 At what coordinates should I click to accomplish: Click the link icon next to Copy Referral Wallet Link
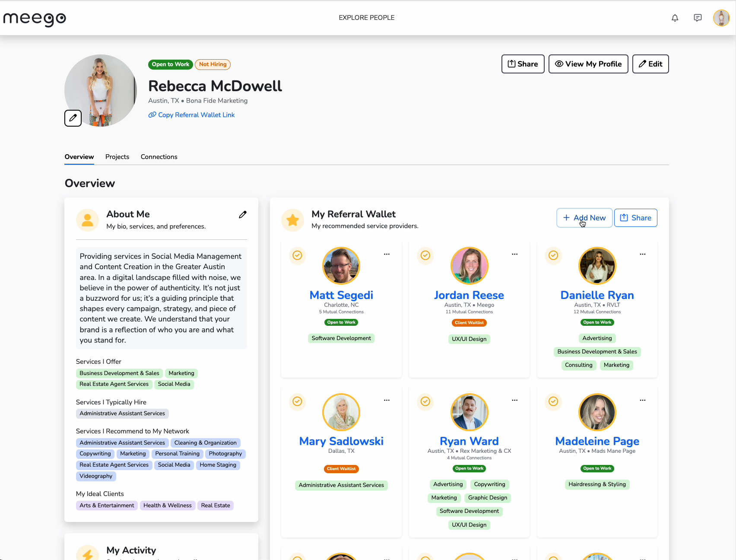pyautogui.click(x=152, y=115)
